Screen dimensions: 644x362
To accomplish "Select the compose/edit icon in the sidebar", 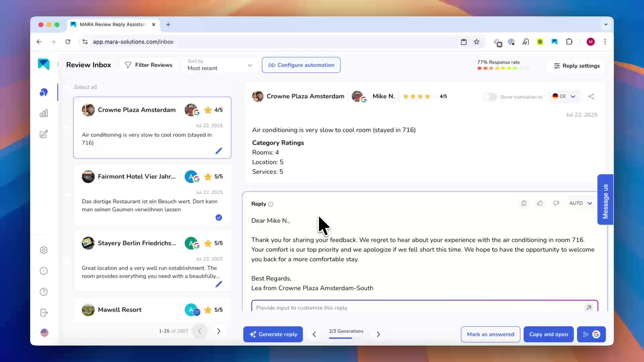I will pos(44,134).
